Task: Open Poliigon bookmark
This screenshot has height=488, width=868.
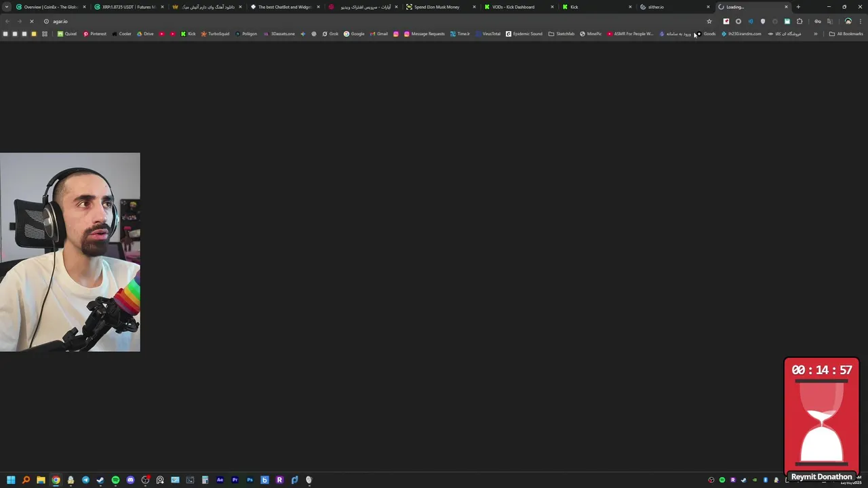Action: (x=246, y=34)
